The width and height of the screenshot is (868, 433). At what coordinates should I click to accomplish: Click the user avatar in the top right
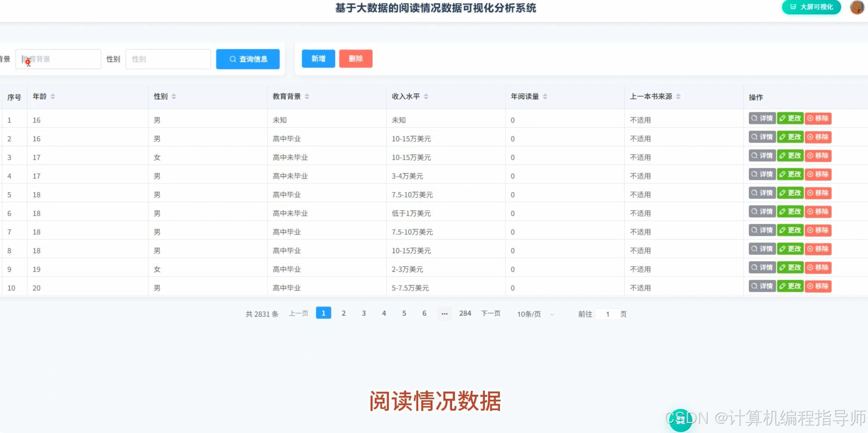(856, 7)
